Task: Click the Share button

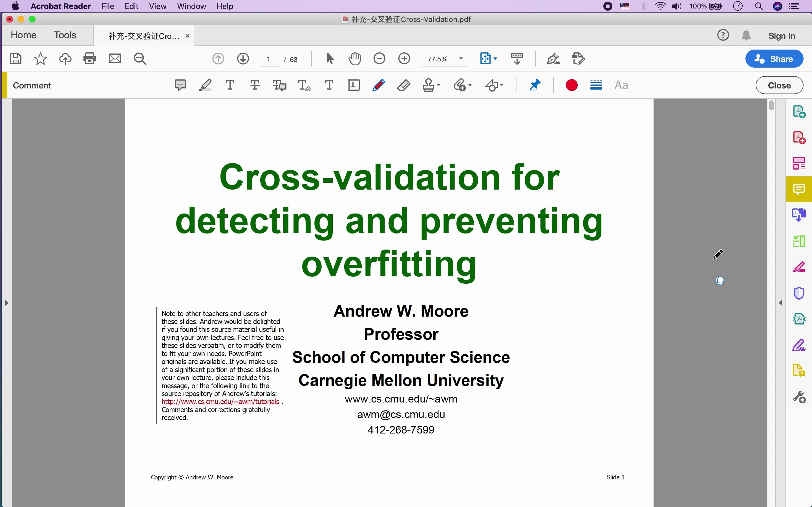Action: (x=775, y=58)
